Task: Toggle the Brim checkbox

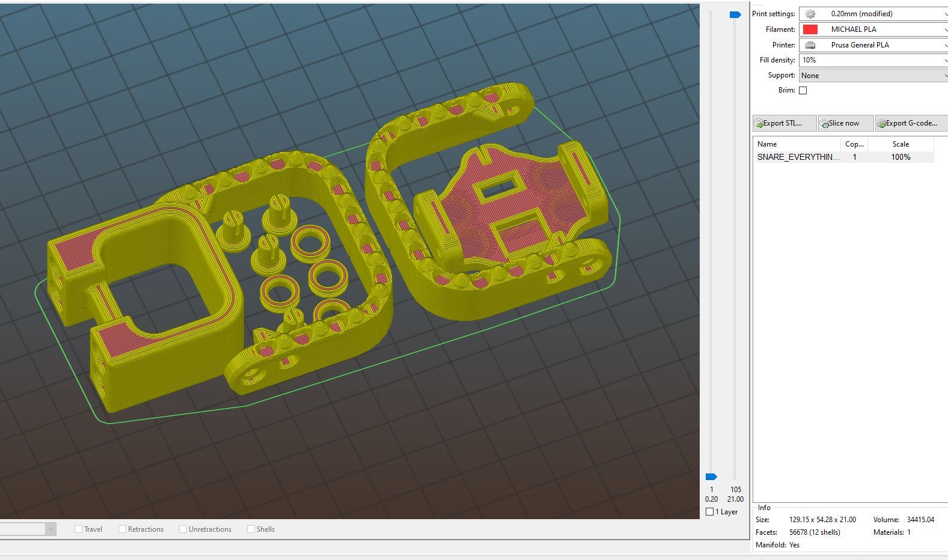Action: 803,90
